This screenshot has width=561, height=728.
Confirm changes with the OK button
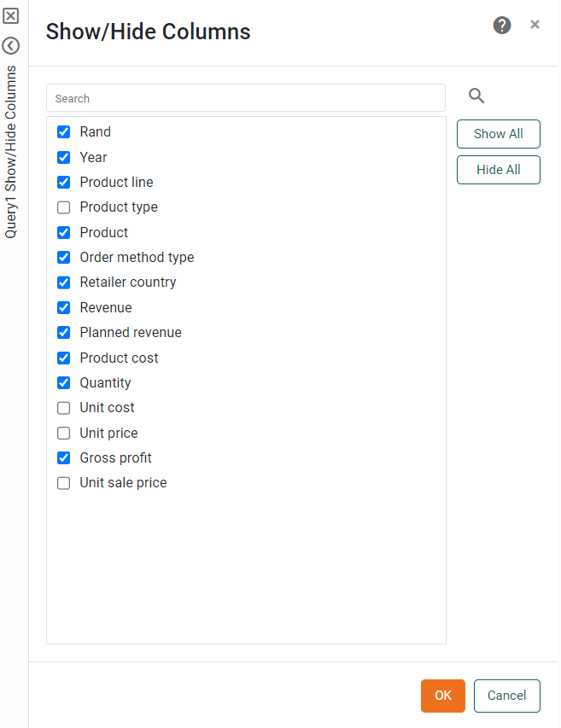[x=442, y=696]
